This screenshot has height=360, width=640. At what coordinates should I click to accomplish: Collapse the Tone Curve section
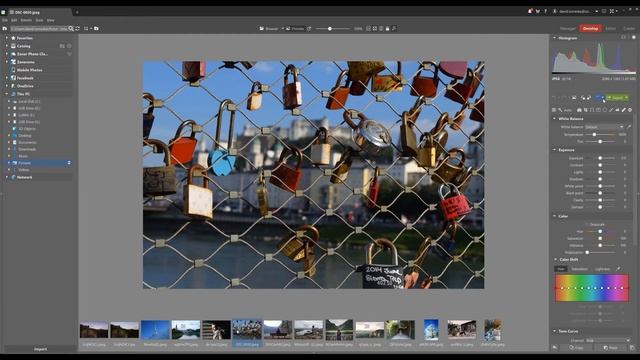(x=554, y=331)
